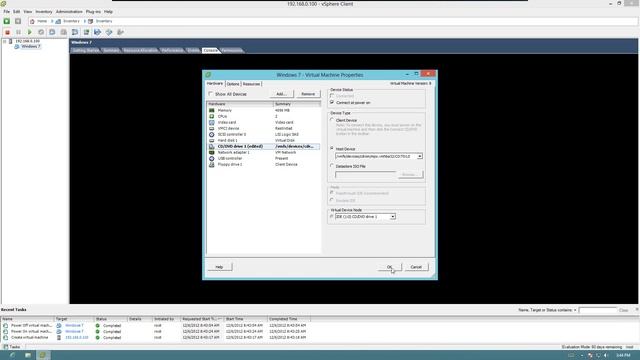Open the Edit menu
This screenshot has height=360, width=640.
pos(16,12)
